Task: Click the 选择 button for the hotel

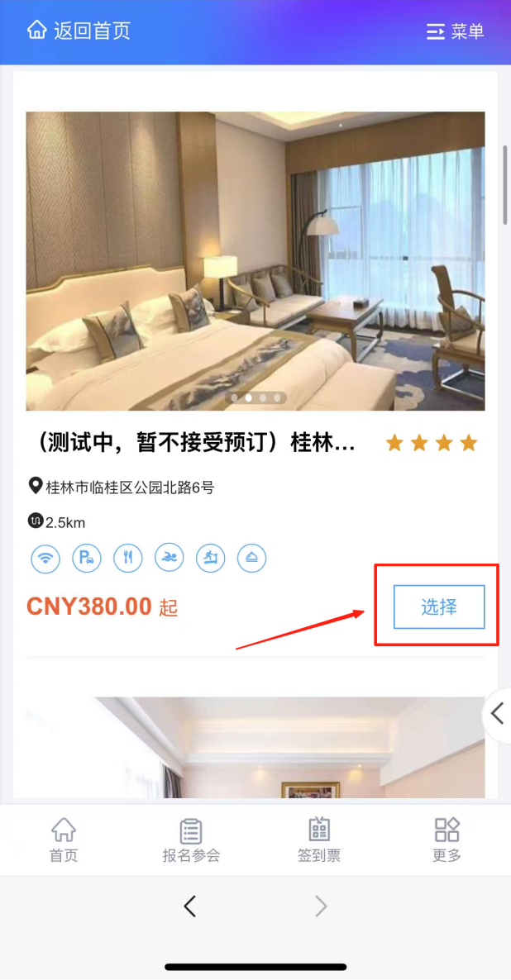Action: 439,607
